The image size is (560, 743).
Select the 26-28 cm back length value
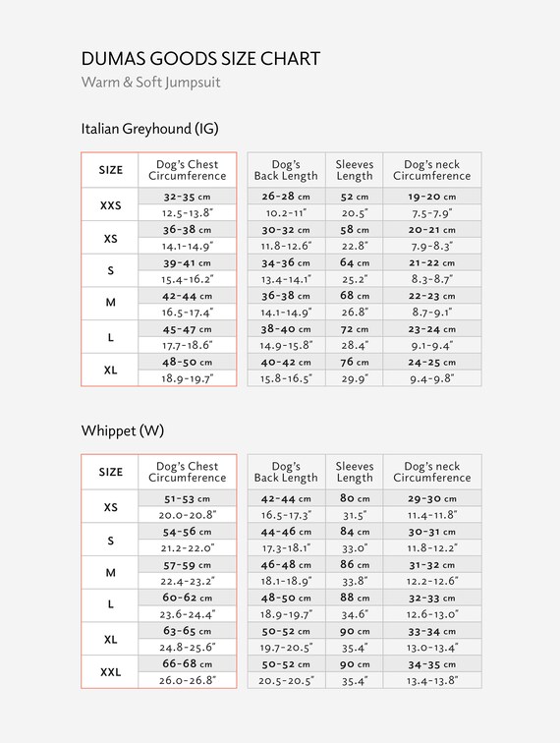(x=286, y=197)
